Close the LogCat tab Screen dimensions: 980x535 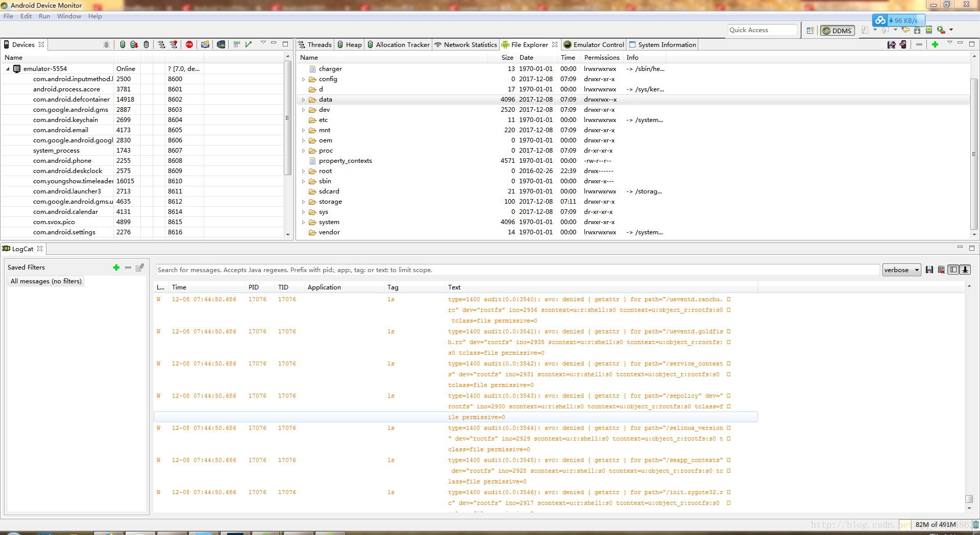tap(40, 249)
